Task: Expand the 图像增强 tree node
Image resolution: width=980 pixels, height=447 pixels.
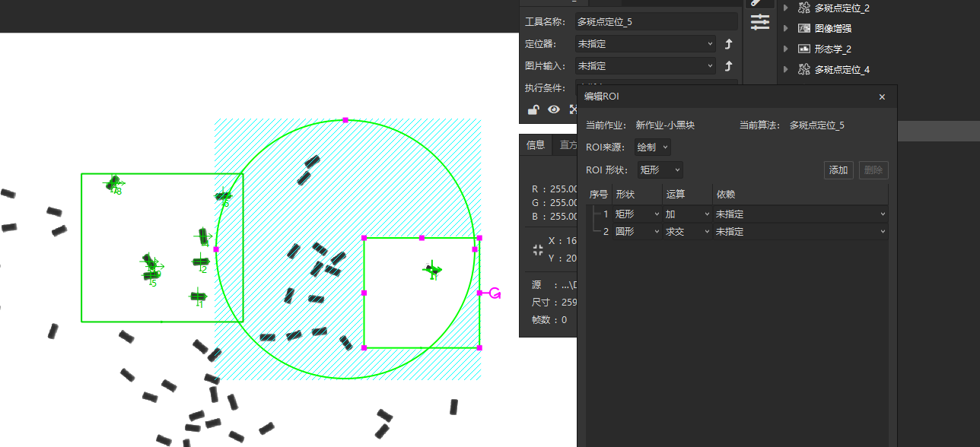Action: pos(786,28)
